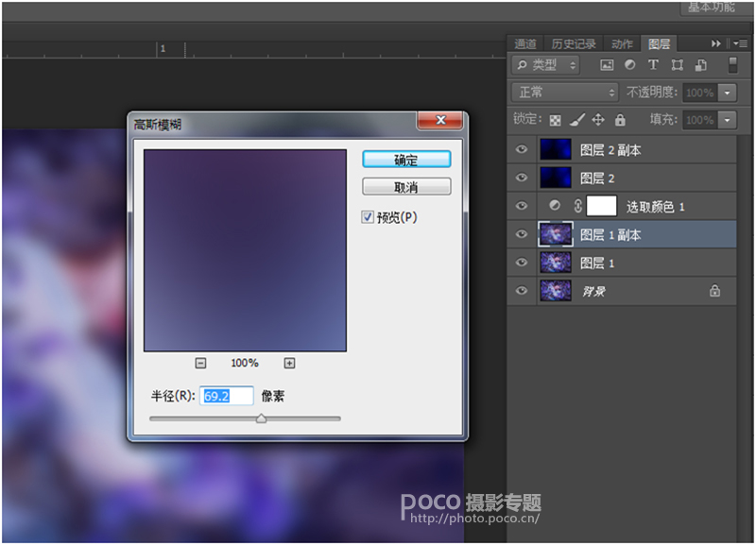756x545 pixels.
Task: Toggle the layer filtering switch
Action: (x=732, y=65)
